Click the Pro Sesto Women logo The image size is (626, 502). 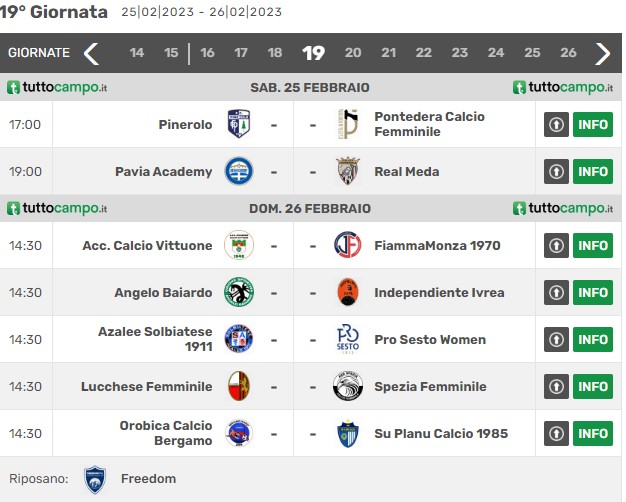coord(348,339)
